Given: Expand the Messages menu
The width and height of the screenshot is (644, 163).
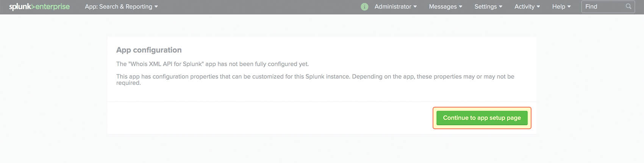Looking at the screenshot, I should [445, 6].
